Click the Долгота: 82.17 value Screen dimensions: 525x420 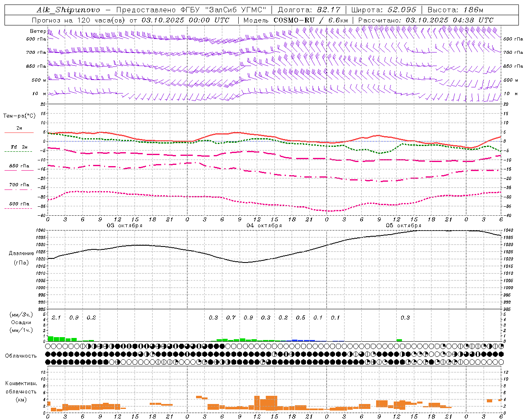point(309,10)
